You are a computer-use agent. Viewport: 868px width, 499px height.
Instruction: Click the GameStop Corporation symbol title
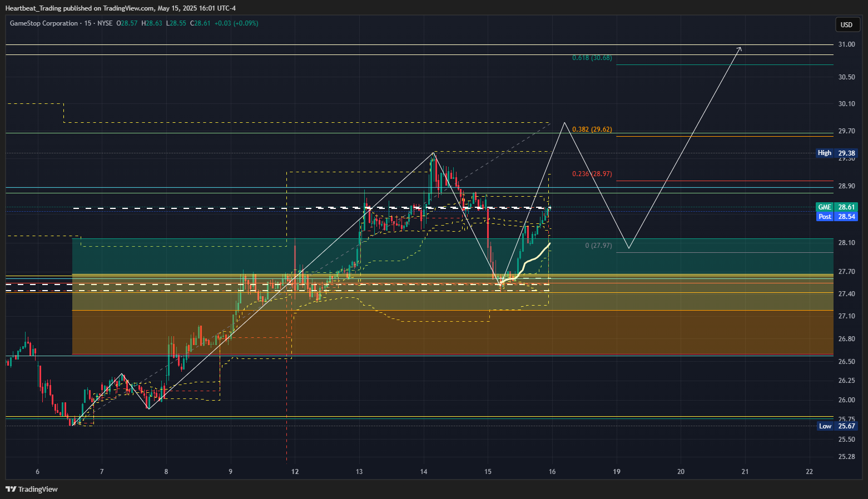tap(44, 23)
